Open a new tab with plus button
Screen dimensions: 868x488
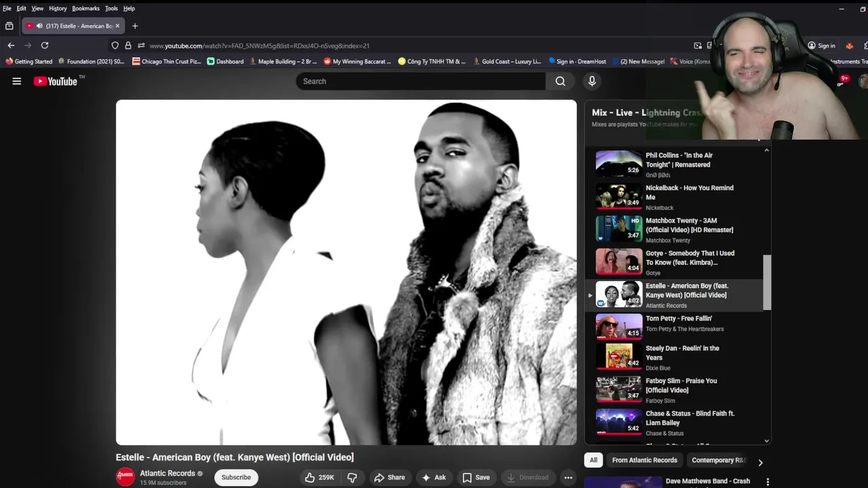[x=135, y=26]
